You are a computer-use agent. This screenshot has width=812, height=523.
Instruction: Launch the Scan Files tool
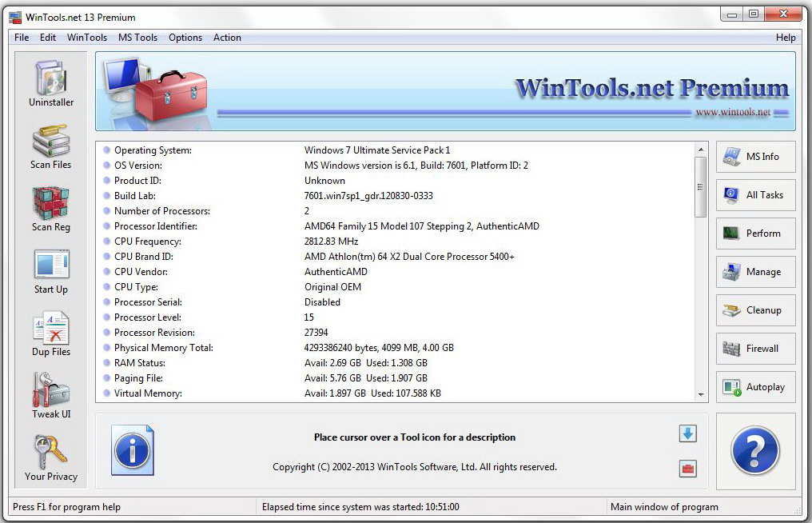click(51, 146)
